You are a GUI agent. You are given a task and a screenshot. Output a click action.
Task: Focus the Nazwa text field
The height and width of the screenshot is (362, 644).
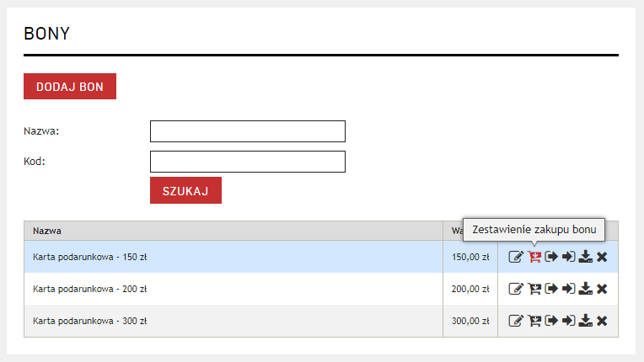[247, 131]
